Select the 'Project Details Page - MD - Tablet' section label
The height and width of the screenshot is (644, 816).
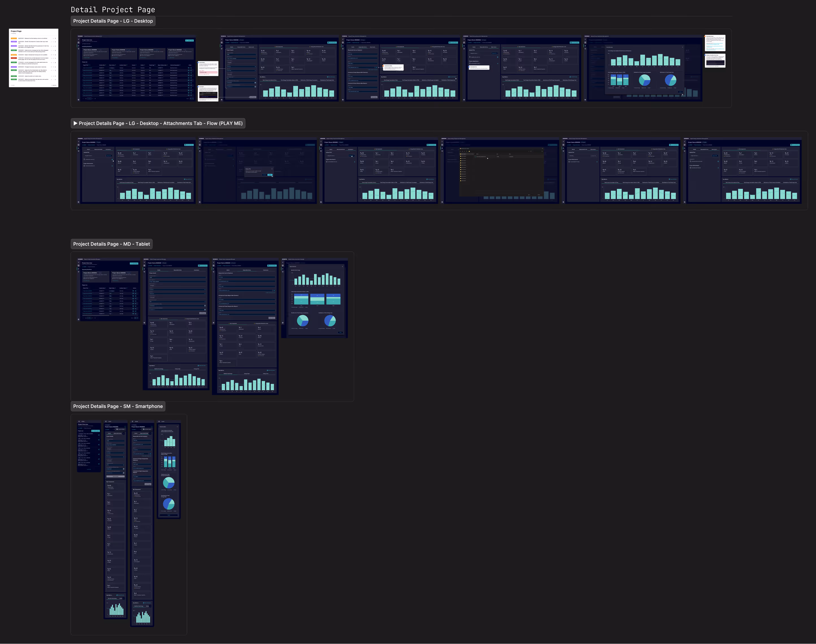point(111,244)
